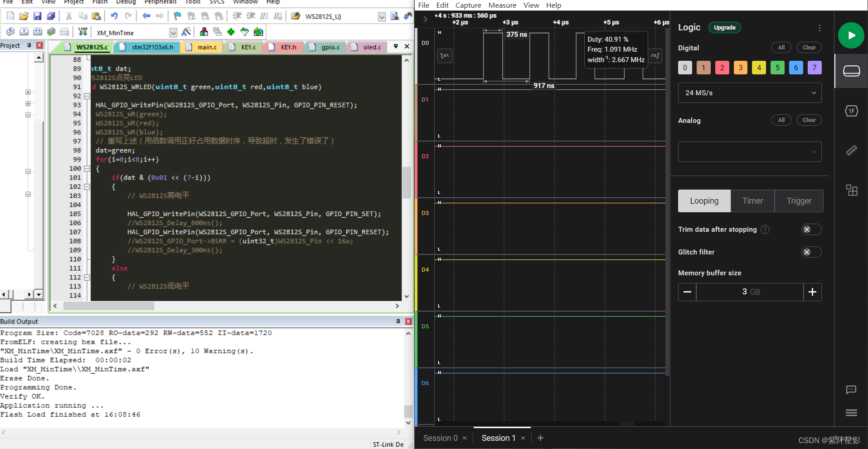The width and height of the screenshot is (868, 449).
Task: Start capture with the green play button
Action: [851, 35]
